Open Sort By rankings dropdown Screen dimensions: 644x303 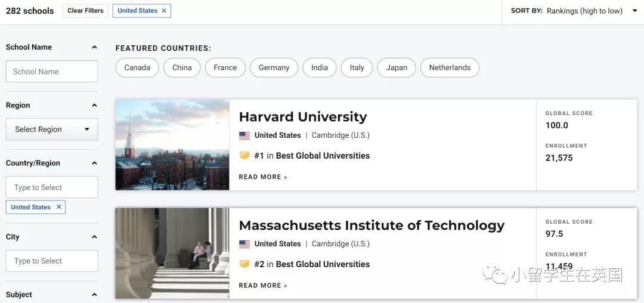point(592,11)
